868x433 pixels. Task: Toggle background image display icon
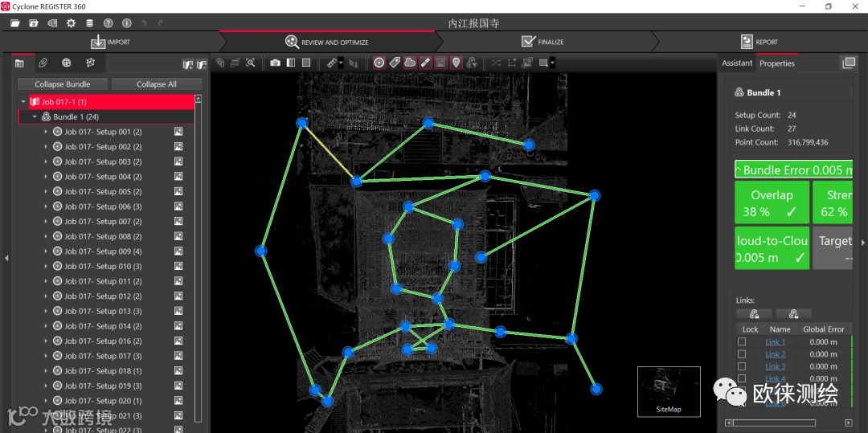(440, 63)
